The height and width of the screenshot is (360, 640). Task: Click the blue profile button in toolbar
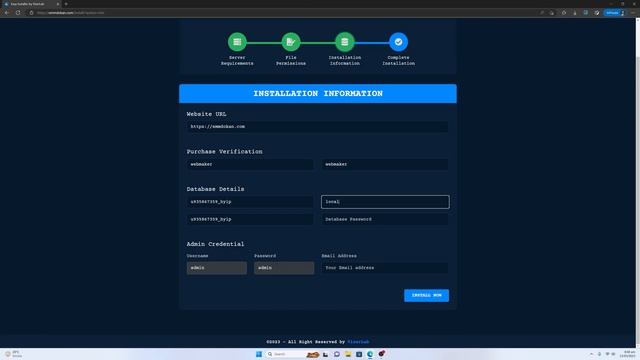pyautogui.click(x=614, y=13)
